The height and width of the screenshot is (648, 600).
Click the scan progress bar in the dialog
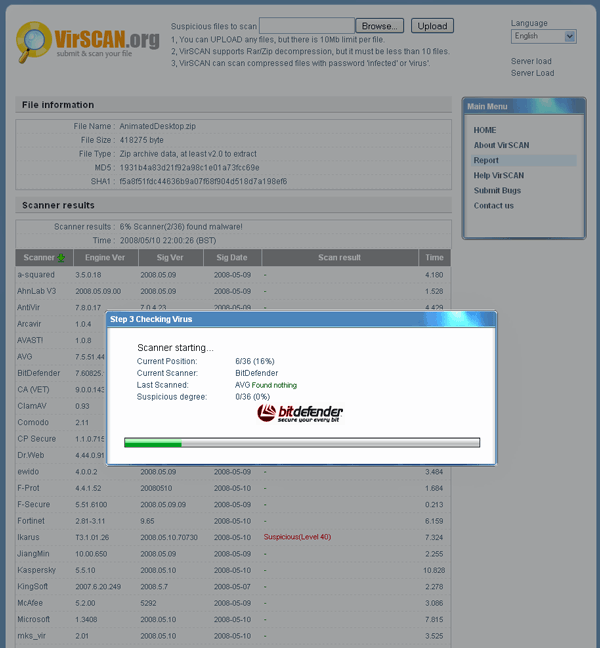tap(302, 443)
